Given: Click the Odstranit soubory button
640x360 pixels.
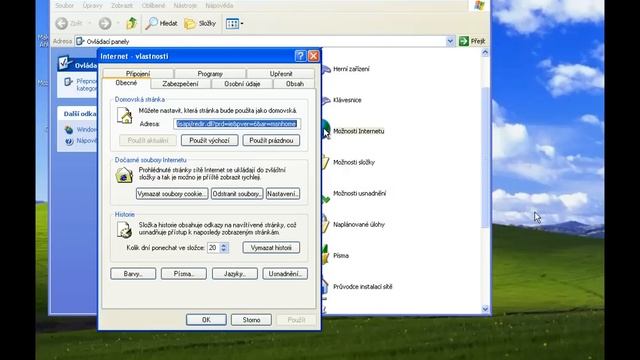Looking at the screenshot, I should [x=237, y=194].
